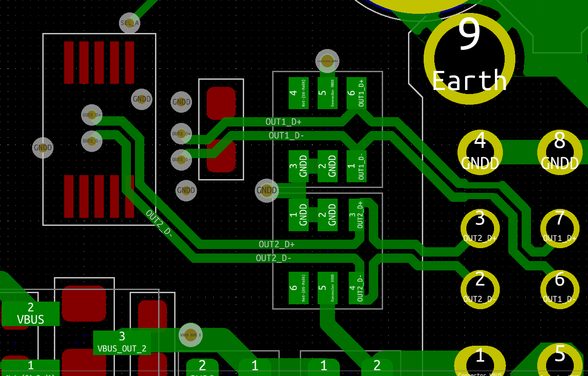Click SMD pad 4 labeled OUT2_D-

(356, 288)
